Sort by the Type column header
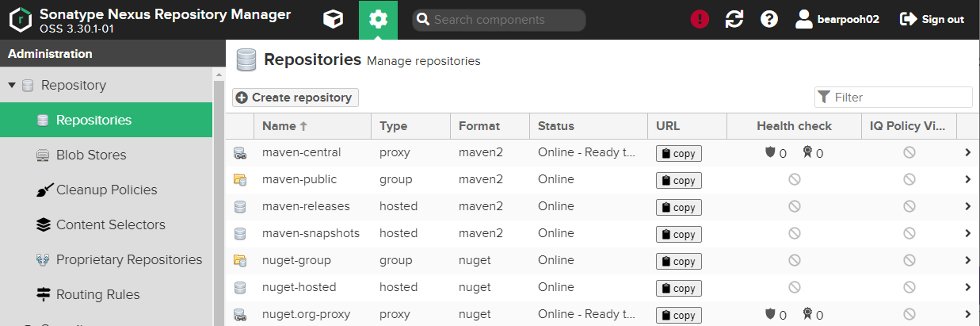 [x=410, y=126]
